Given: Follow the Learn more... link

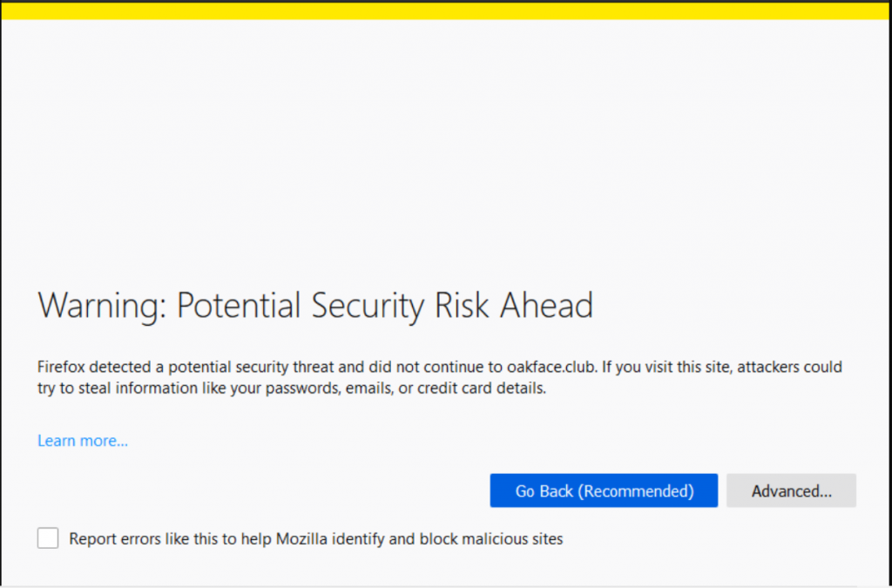Looking at the screenshot, I should [x=83, y=441].
